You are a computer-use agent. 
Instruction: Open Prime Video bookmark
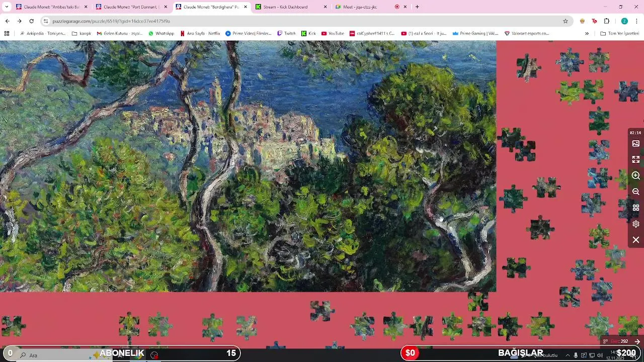[x=249, y=34]
